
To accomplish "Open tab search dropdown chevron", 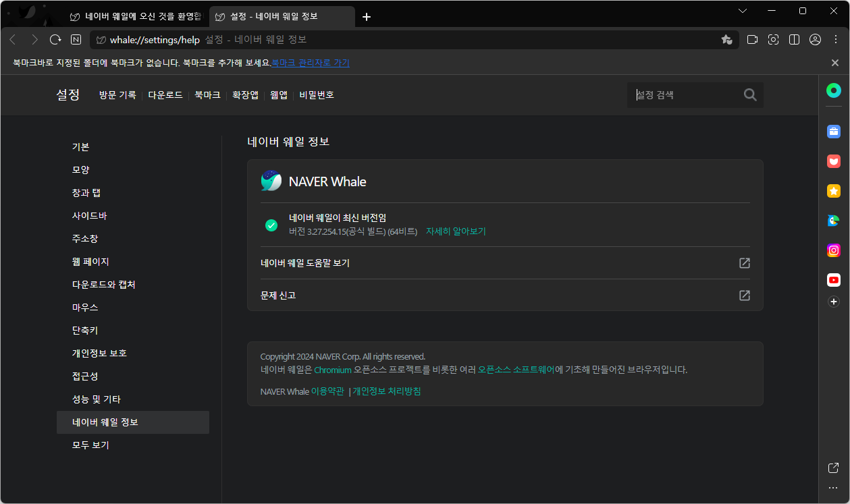I will click(x=743, y=11).
